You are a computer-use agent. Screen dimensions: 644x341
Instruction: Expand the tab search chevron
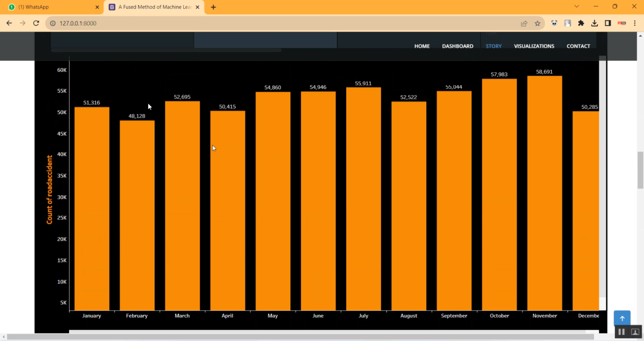click(x=577, y=6)
